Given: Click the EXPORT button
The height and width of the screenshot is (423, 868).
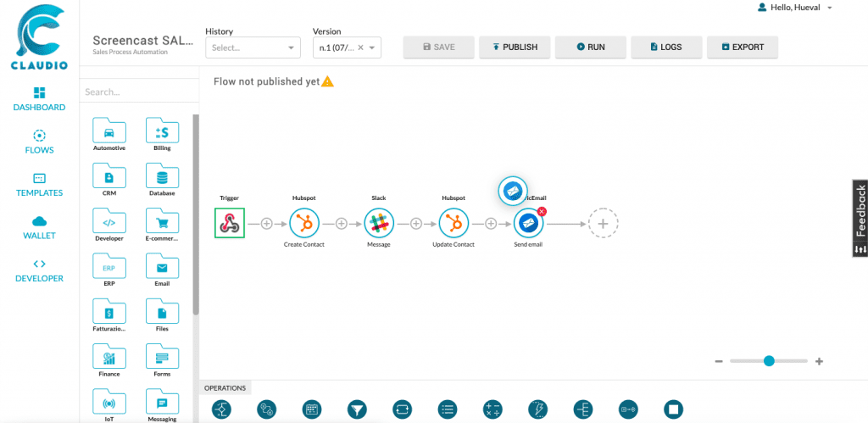Looking at the screenshot, I should coord(743,47).
